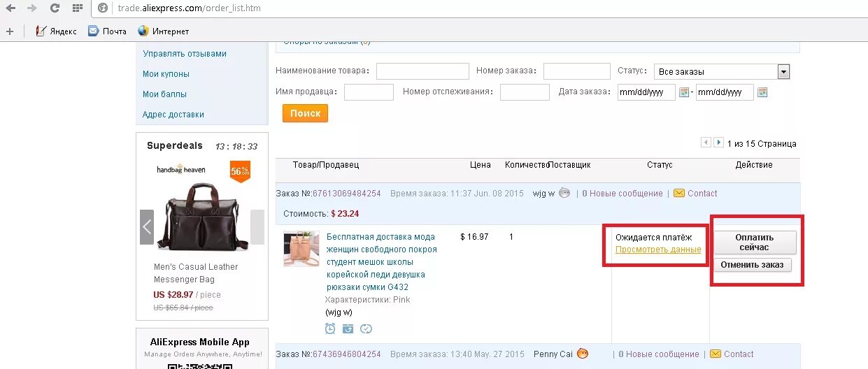Image resolution: width=868 pixels, height=369 pixels.
Task: Show previous Superdeals item arrow
Action: [146, 227]
